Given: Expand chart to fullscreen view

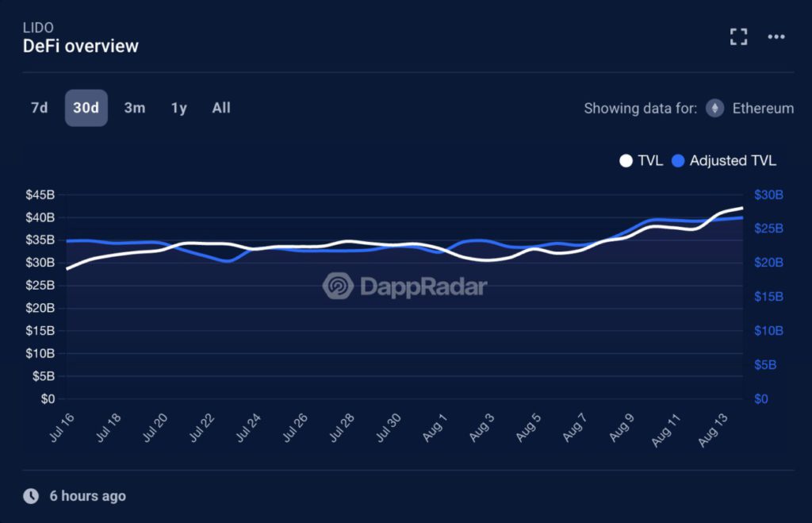Looking at the screenshot, I should pos(738,37).
